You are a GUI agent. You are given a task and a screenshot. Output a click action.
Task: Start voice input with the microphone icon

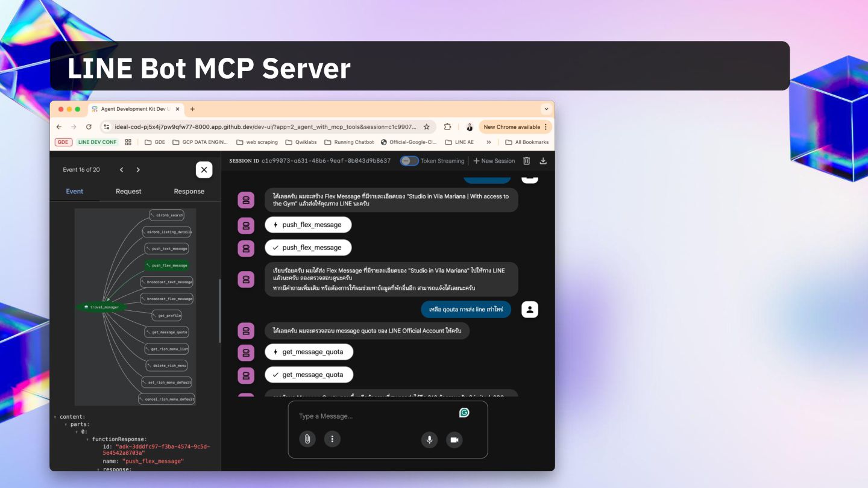(429, 440)
